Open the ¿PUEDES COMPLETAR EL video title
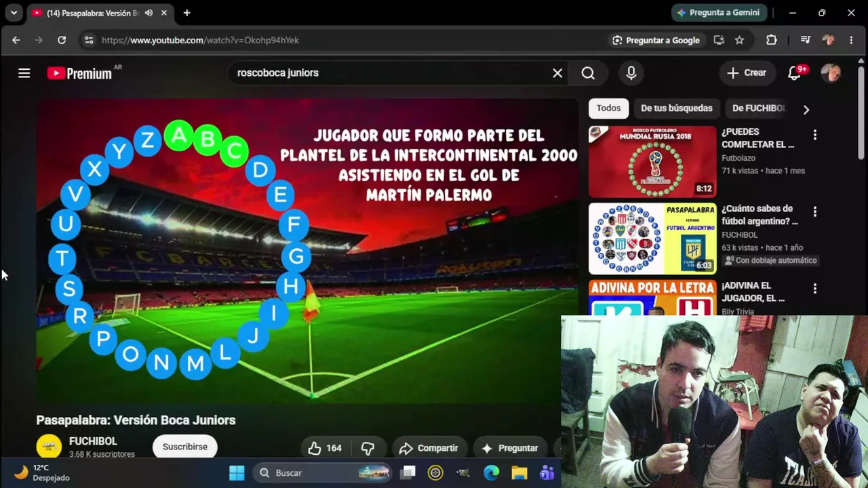 (757, 138)
